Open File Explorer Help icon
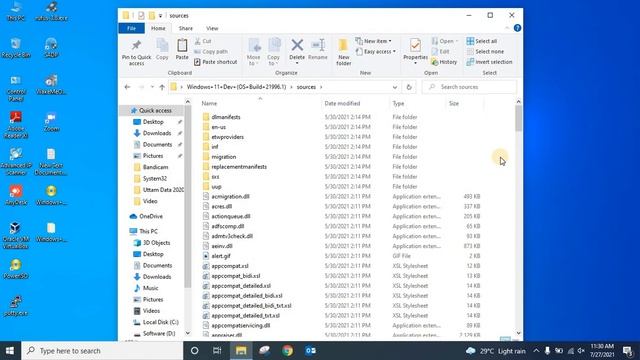 click(x=517, y=28)
